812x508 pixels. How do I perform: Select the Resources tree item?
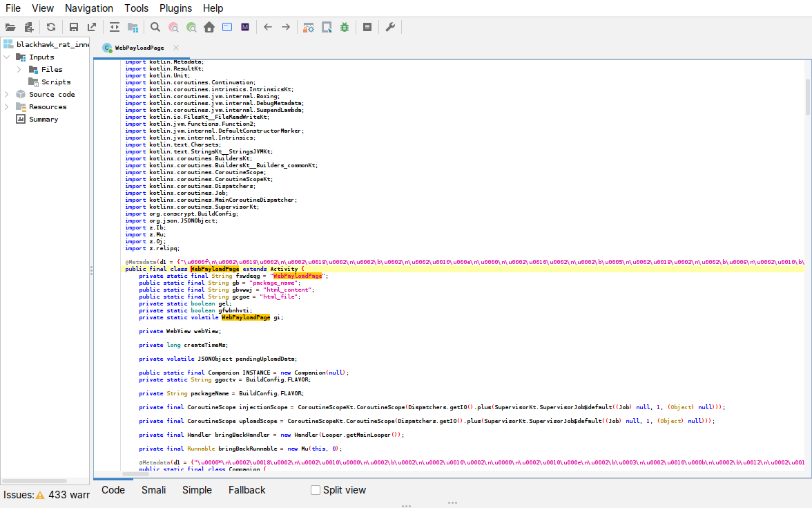[48, 106]
